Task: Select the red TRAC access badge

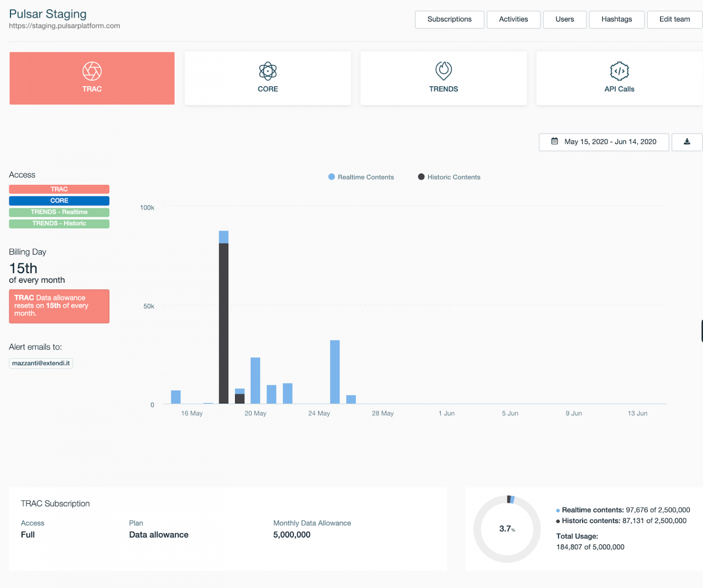Action: [59, 189]
